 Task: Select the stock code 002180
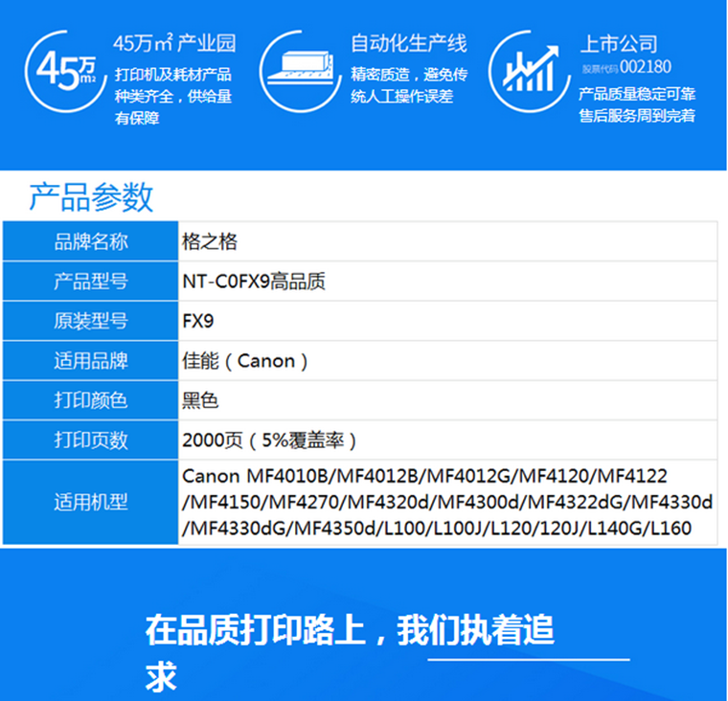click(646, 68)
